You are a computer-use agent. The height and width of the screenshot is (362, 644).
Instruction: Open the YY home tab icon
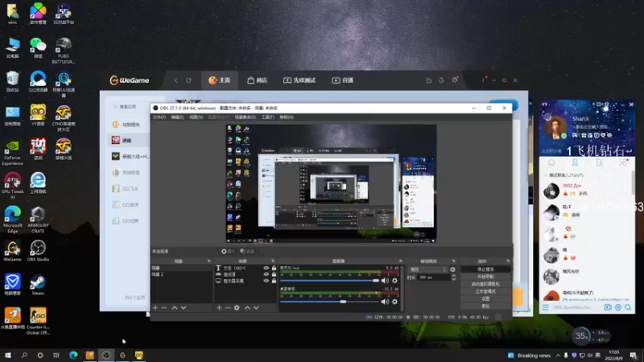(x=551, y=163)
